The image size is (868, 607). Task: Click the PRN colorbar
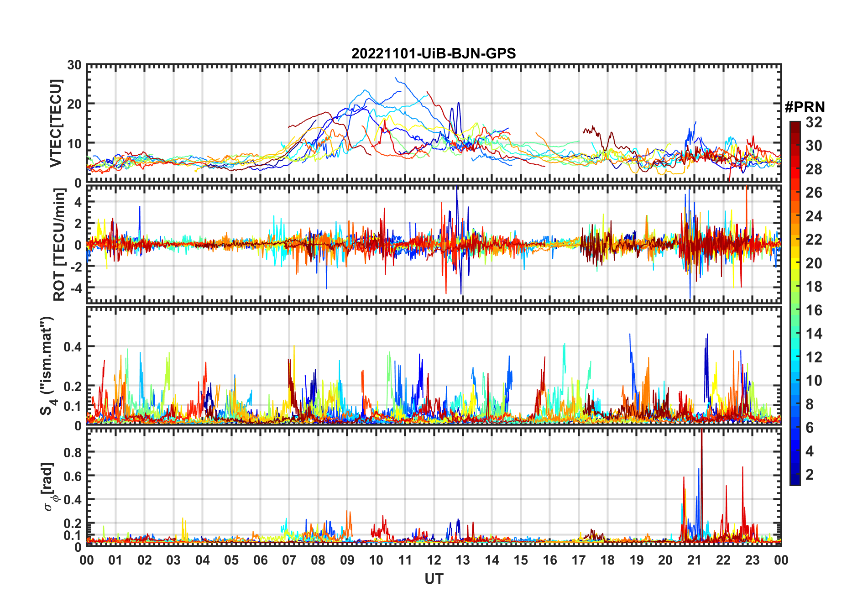795,303
